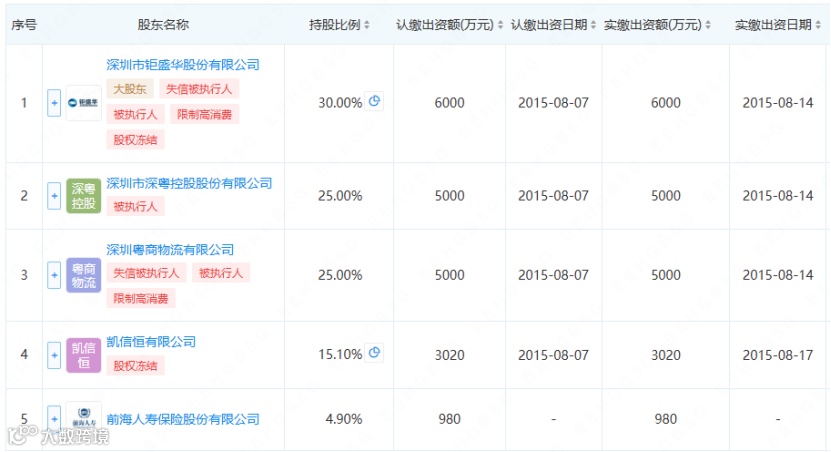
Task: Select 25.00% value in 粤商物流 row
Action: point(340,275)
